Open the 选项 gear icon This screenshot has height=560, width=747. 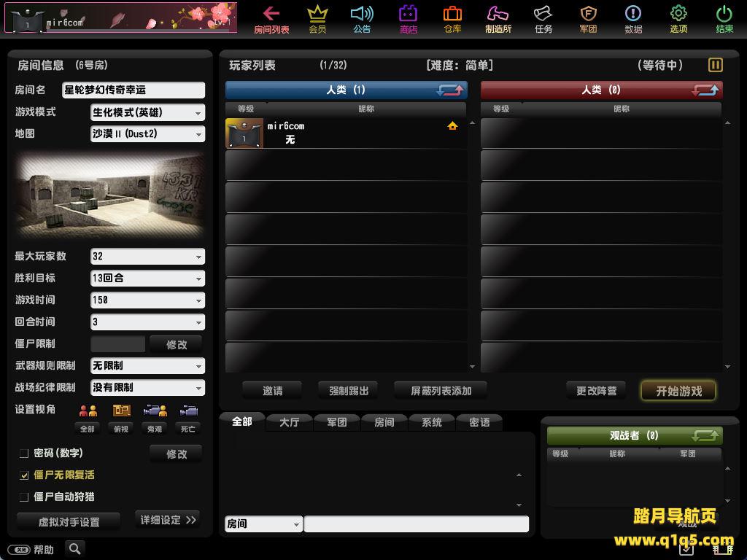pyautogui.click(x=678, y=14)
